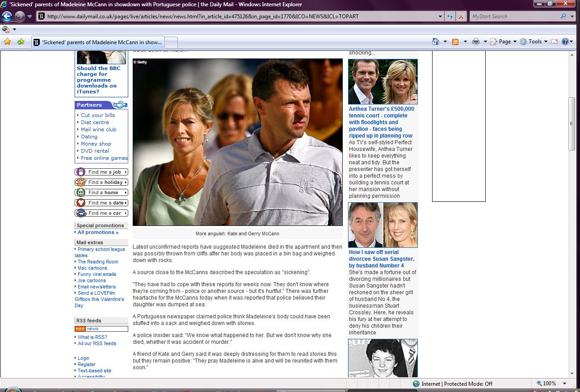Click the Home page icon
This screenshot has width=580, height=392.
[x=436, y=42]
